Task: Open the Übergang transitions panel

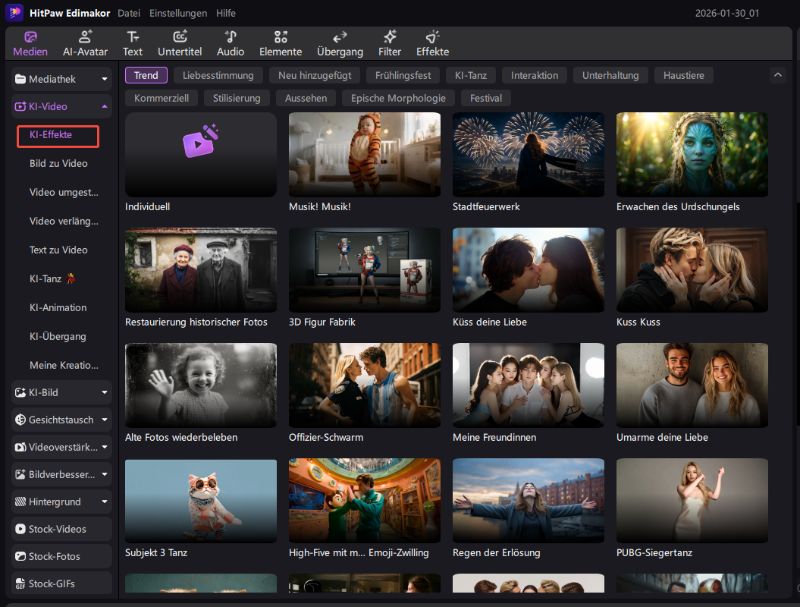Action: [340, 43]
